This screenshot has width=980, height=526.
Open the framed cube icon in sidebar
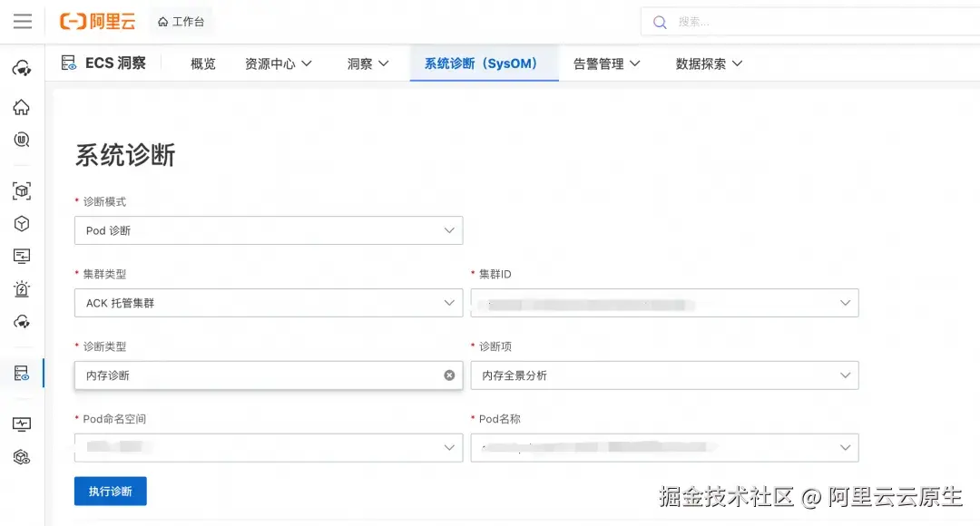[x=22, y=191]
